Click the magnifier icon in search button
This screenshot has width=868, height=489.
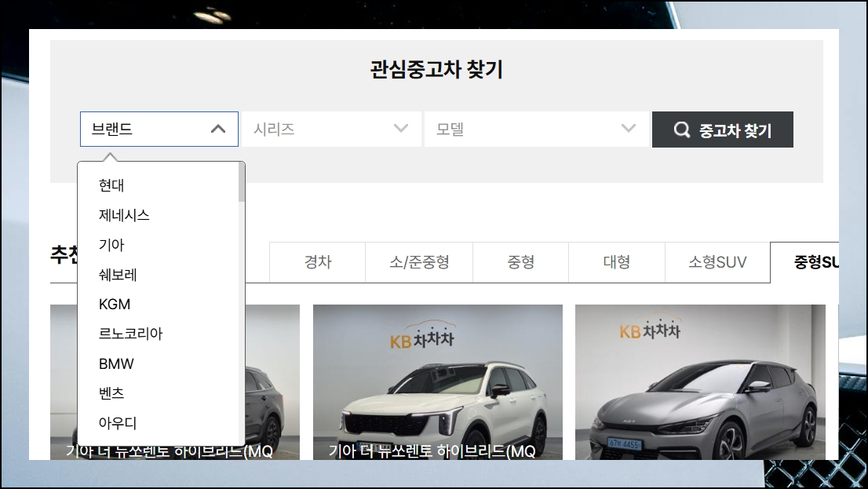681,130
